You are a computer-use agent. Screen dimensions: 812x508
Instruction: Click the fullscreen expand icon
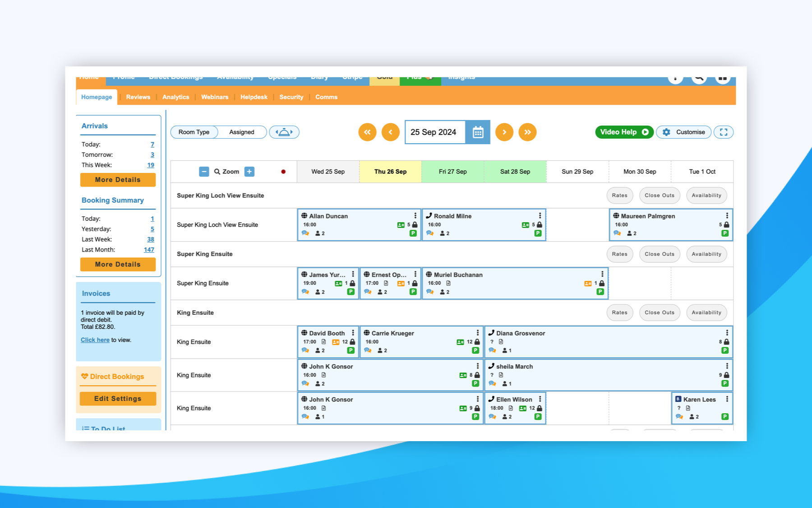pos(724,132)
